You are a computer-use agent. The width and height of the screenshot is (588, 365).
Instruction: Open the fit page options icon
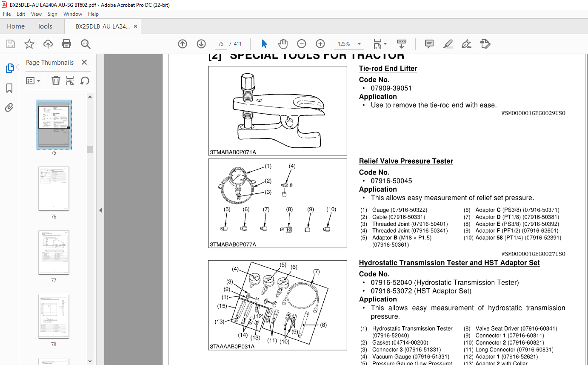tap(380, 44)
